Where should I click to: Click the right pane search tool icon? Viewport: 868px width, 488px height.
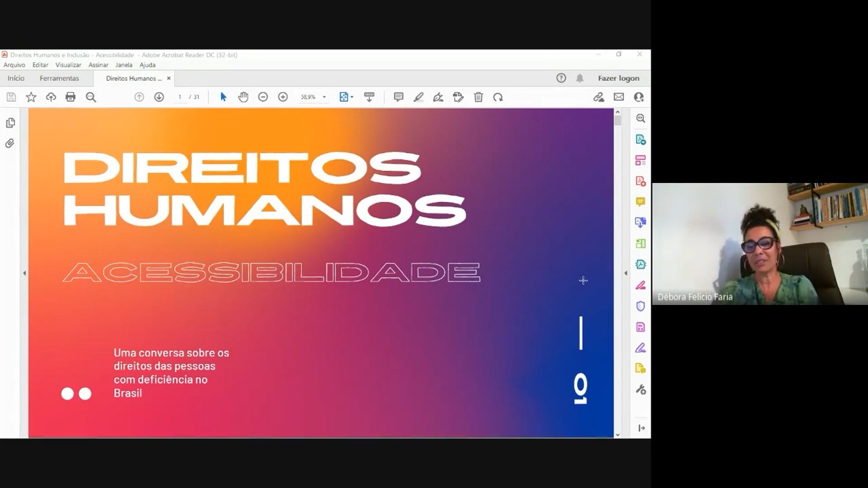pos(641,119)
